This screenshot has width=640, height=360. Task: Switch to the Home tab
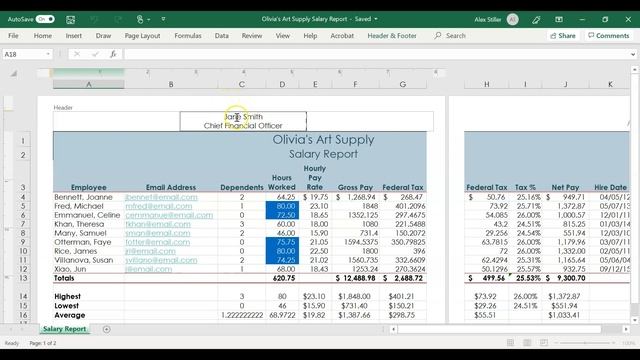point(42,36)
